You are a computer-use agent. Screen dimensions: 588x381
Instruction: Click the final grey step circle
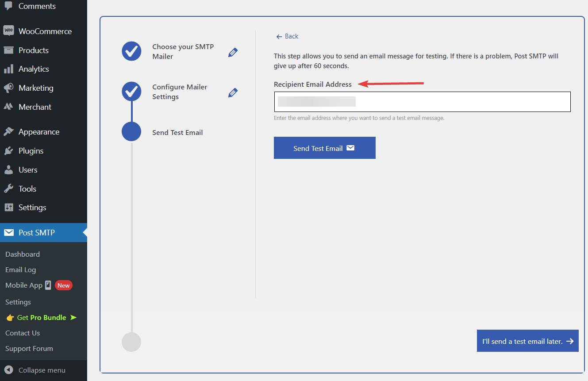coord(131,342)
